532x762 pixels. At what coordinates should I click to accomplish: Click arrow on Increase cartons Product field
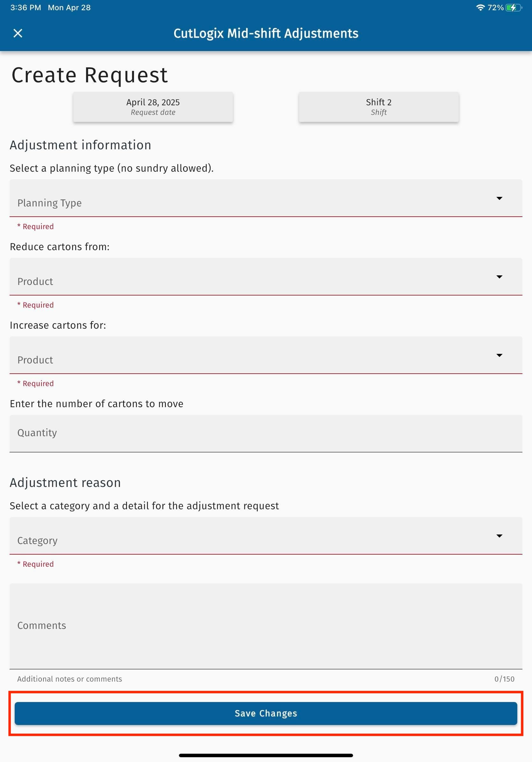pyautogui.click(x=499, y=355)
